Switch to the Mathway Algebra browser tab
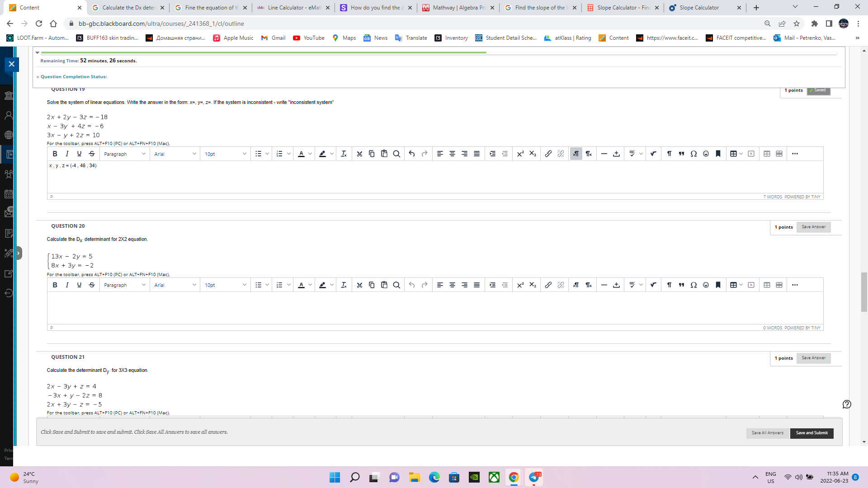 click(458, 8)
